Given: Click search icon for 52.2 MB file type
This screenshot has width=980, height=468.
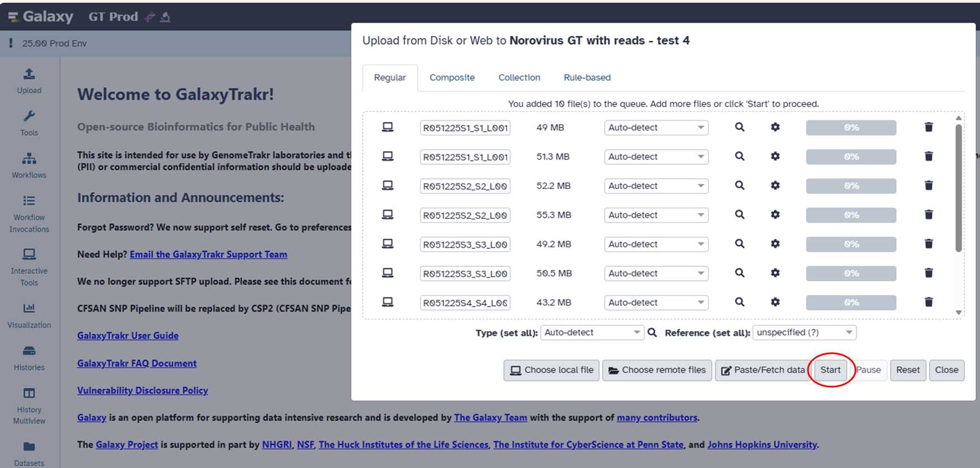Looking at the screenshot, I should [739, 186].
